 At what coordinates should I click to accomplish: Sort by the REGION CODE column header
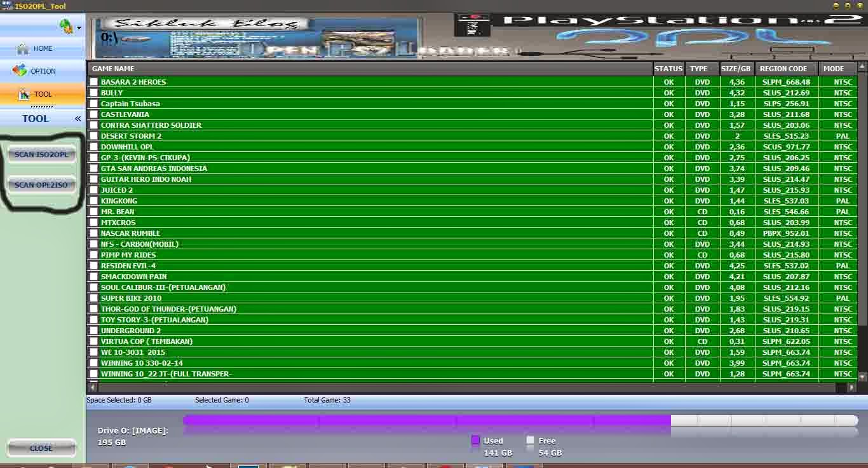pos(787,69)
